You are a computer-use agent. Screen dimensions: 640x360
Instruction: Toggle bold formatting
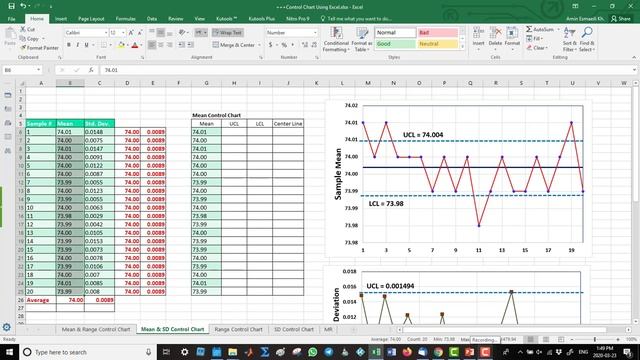pyautogui.click(x=69, y=45)
